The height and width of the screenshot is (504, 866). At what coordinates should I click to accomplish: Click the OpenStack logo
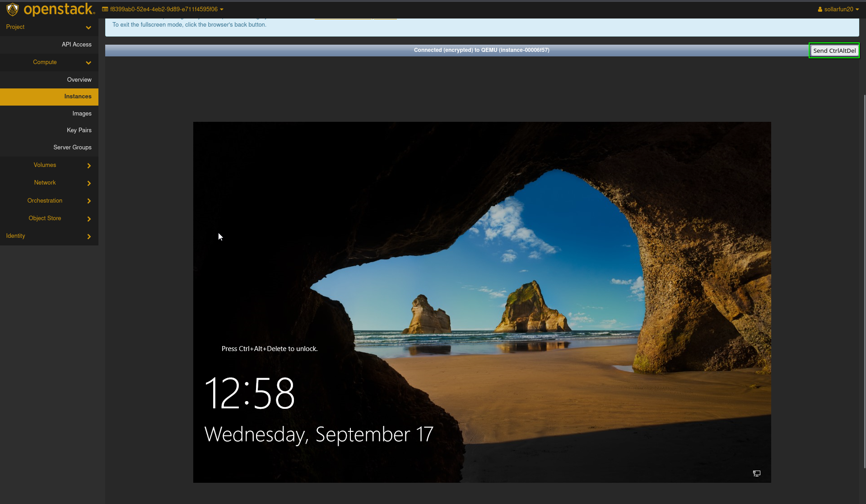(50, 9)
